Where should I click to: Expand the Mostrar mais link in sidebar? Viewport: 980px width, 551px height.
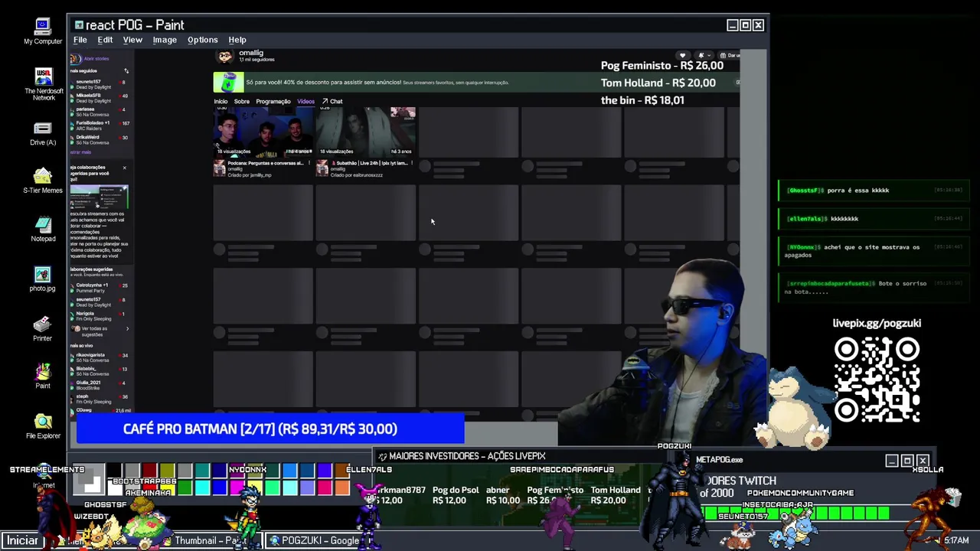click(80, 152)
